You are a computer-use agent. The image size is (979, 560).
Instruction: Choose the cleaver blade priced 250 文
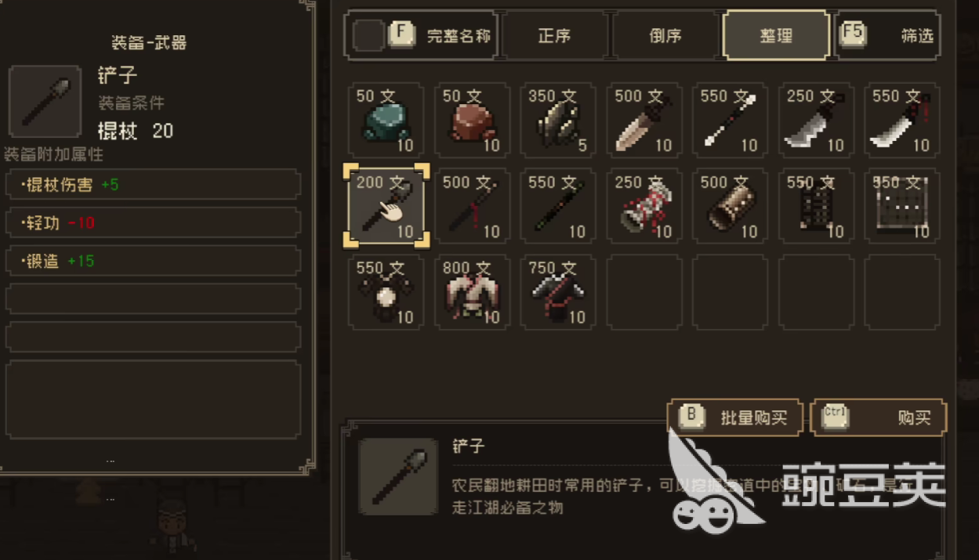pyautogui.click(x=816, y=121)
